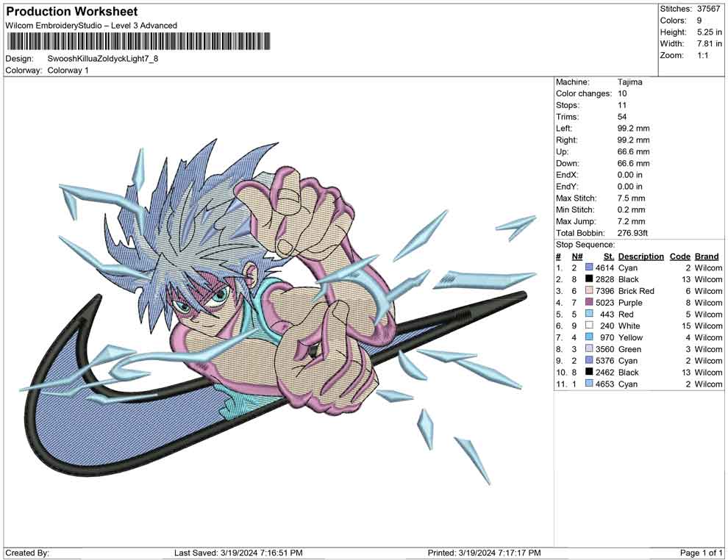Click the Stops value 11
The width and height of the screenshot is (728, 560).
pyautogui.click(x=622, y=105)
